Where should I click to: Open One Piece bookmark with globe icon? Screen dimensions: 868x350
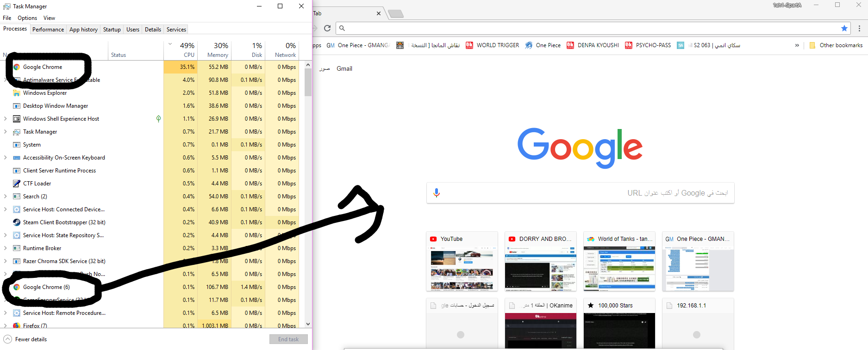coord(543,45)
